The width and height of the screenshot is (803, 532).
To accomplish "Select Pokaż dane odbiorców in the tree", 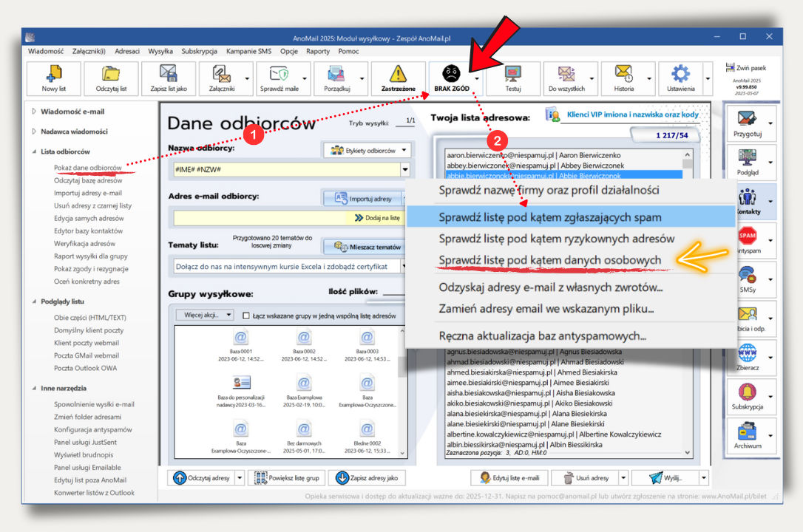I will click(87, 168).
